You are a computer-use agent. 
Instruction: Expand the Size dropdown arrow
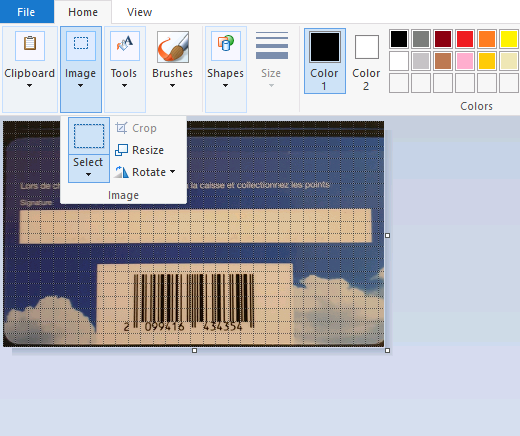click(271, 86)
